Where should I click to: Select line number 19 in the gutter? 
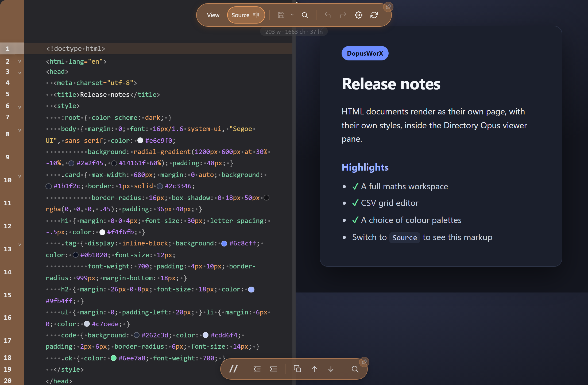7,369
